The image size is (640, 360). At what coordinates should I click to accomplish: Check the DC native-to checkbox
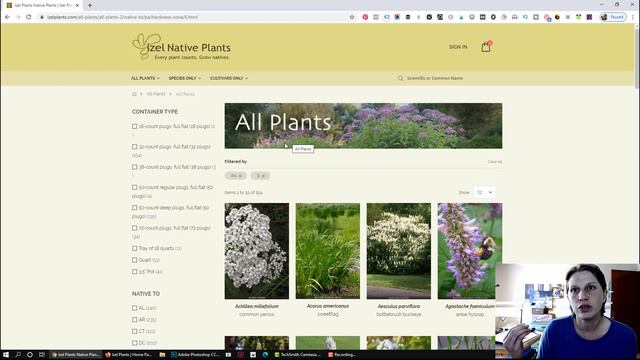134,343
